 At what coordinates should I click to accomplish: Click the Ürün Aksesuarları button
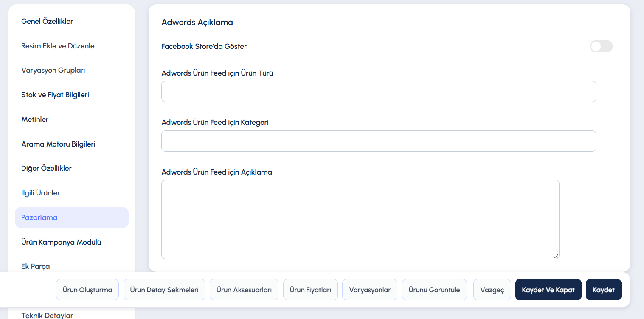click(244, 290)
